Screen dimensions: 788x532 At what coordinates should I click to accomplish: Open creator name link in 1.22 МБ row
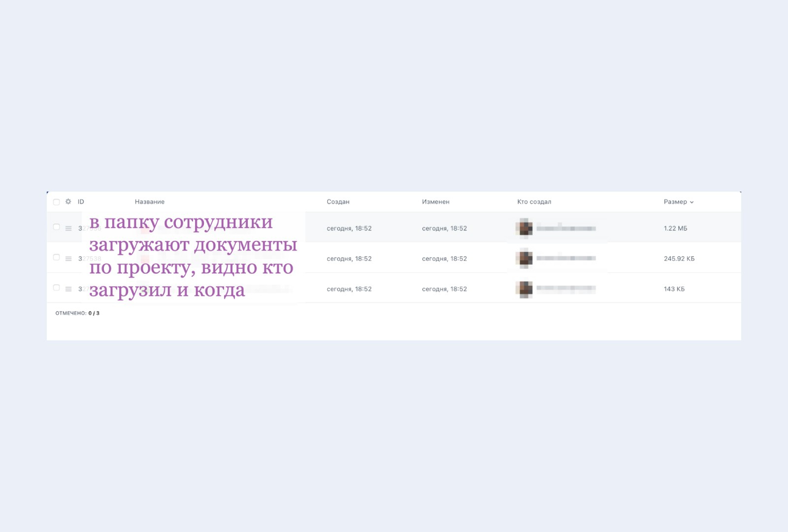point(566,229)
